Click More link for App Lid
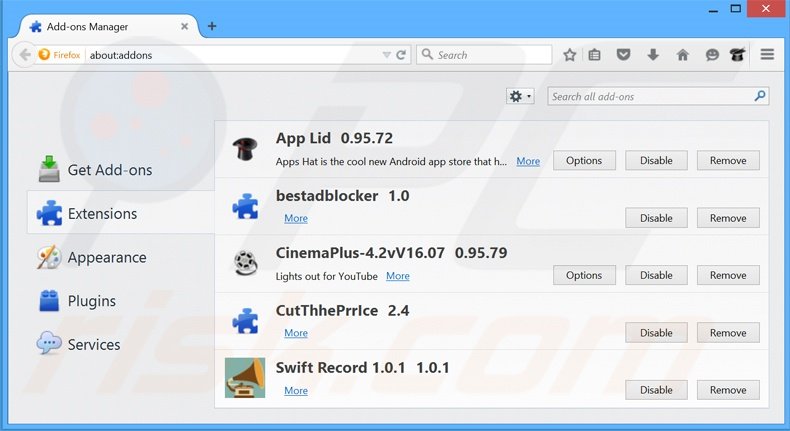 click(x=528, y=161)
